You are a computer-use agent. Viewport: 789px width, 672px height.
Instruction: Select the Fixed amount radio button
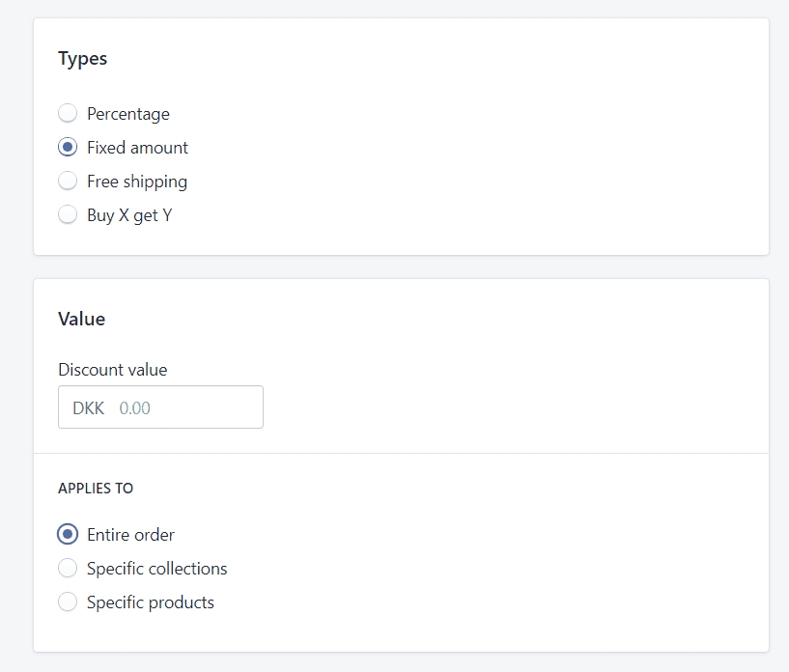coord(68,147)
